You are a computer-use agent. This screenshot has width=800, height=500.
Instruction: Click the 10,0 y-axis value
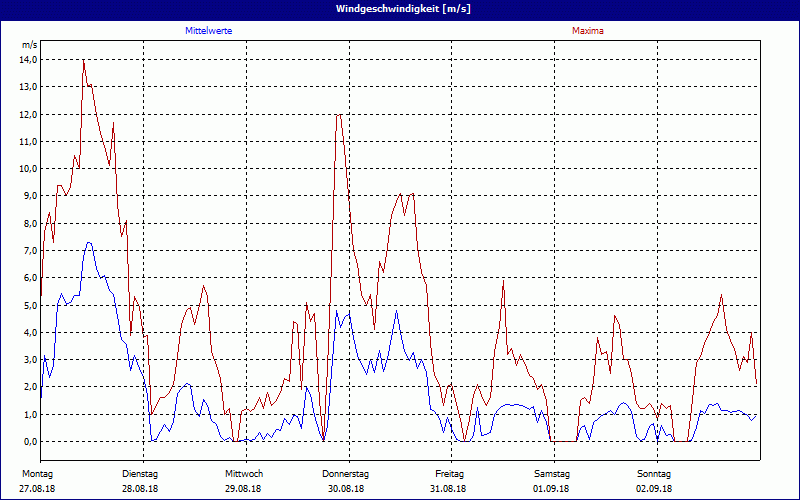28,169
